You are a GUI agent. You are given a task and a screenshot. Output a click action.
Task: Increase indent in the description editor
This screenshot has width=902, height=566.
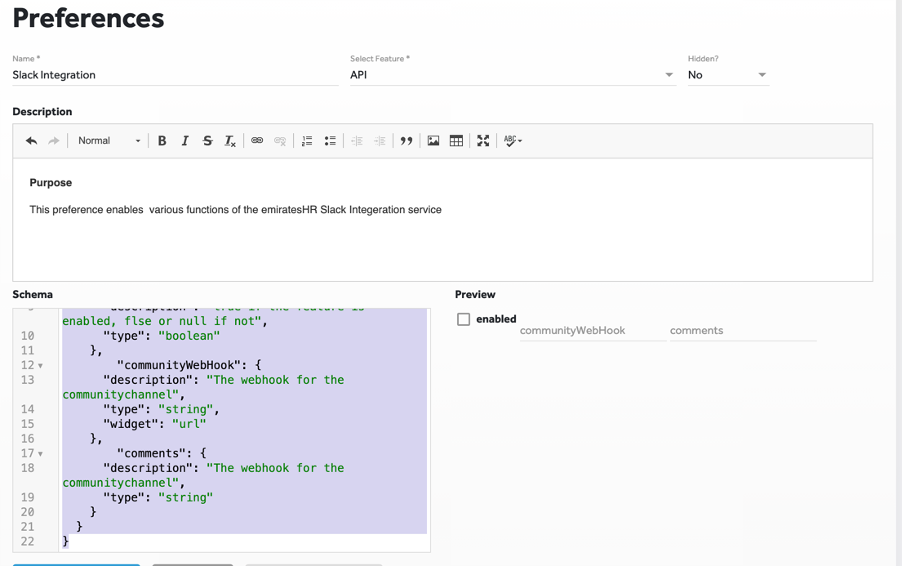[x=380, y=141]
